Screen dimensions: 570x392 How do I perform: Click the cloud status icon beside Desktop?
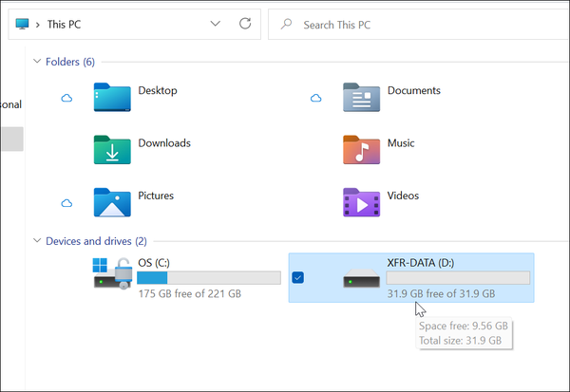coord(66,98)
